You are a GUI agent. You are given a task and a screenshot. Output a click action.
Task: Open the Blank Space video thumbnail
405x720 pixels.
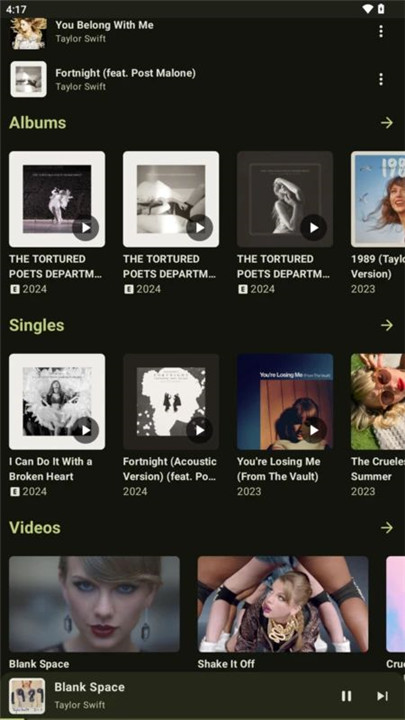94,604
